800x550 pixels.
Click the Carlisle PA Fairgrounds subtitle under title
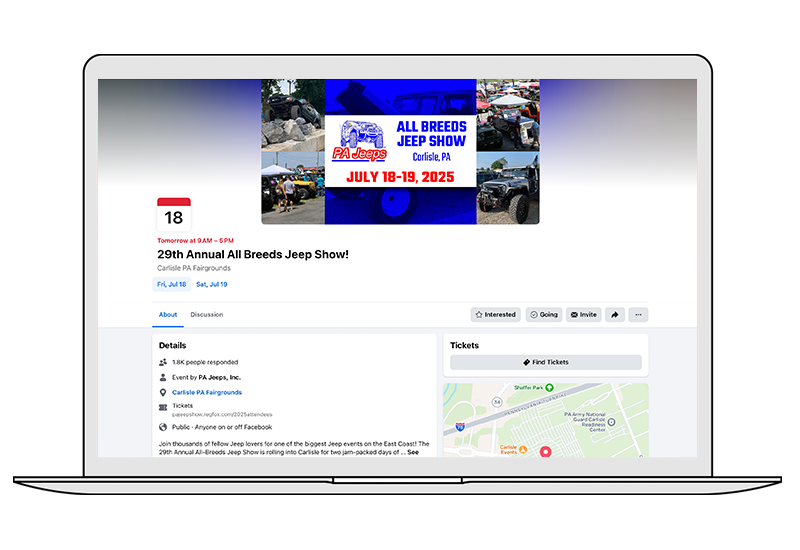pos(194,268)
